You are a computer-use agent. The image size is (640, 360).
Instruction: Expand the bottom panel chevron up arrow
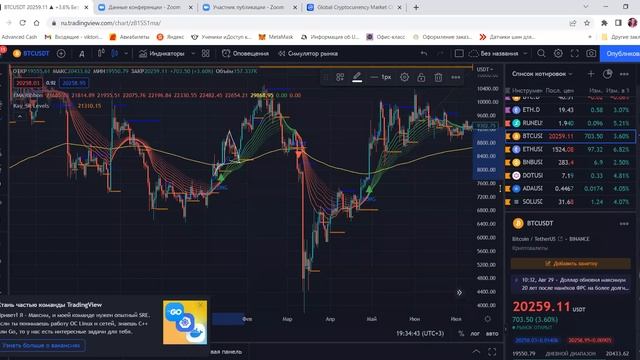point(476,351)
